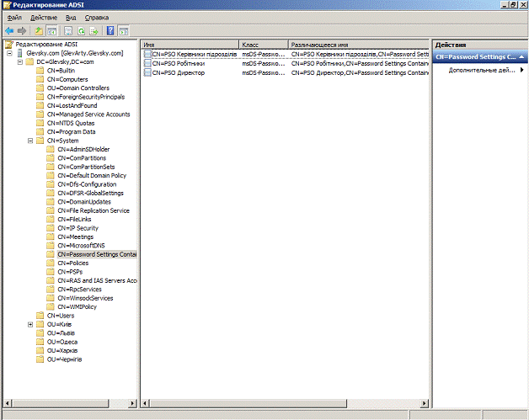Collapse the DC=Glevsky,DC=com tree node

point(19,62)
